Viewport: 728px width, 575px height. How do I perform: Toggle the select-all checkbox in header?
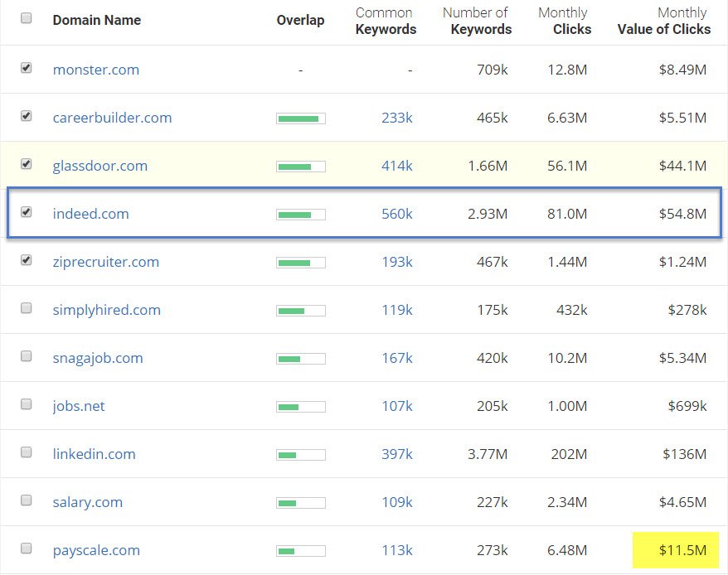[x=27, y=18]
